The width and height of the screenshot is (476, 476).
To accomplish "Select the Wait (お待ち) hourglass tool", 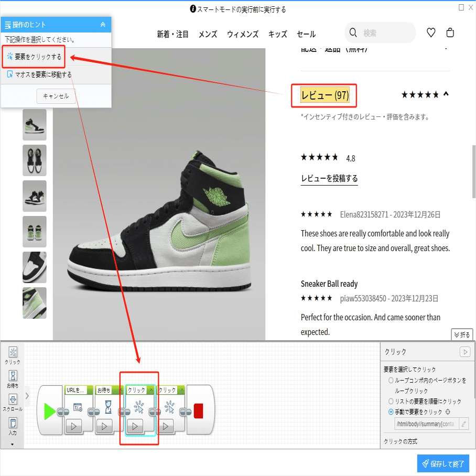I will [x=13, y=379].
